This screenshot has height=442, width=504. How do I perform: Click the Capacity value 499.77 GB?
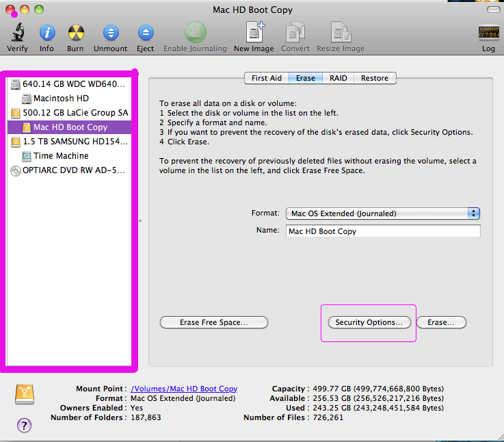pyautogui.click(x=378, y=389)
